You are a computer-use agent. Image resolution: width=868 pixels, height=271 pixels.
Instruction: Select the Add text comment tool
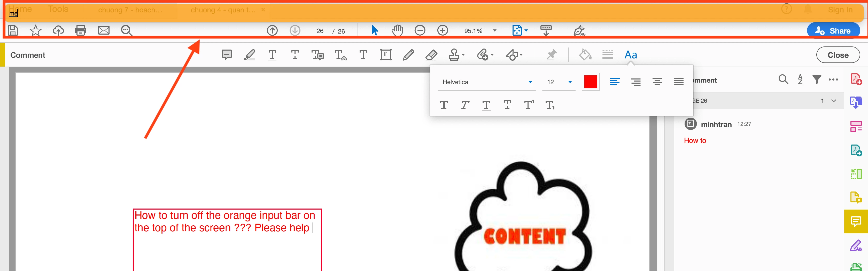pyautogui.click(x=363, y=54)
